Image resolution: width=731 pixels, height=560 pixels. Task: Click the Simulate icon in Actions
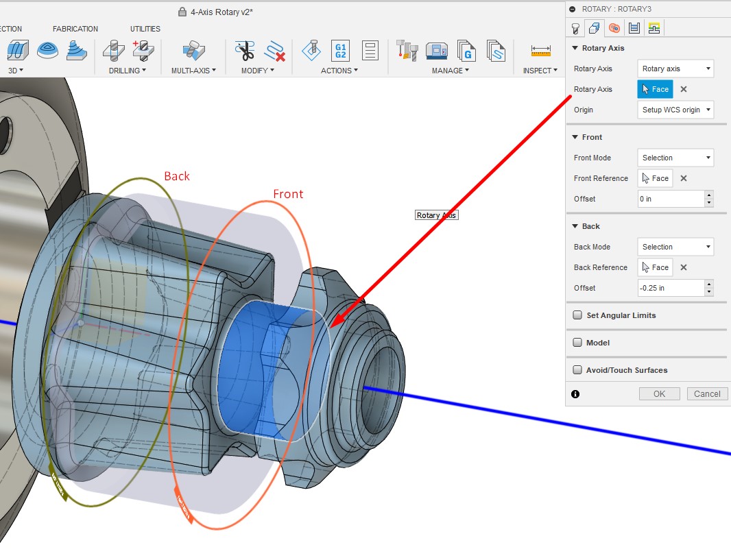point(311,50)
